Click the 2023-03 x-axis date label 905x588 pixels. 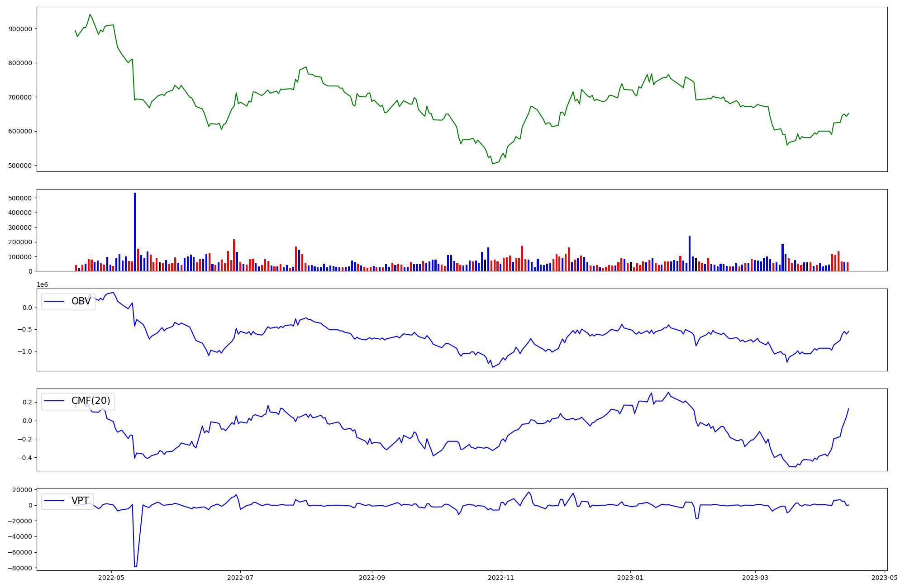pos(755,577)
